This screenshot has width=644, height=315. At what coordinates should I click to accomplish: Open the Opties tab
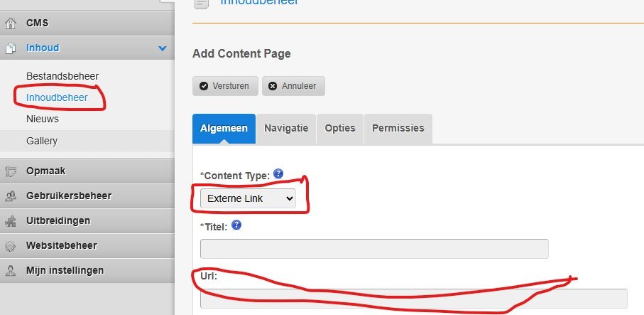pos(340,129)
